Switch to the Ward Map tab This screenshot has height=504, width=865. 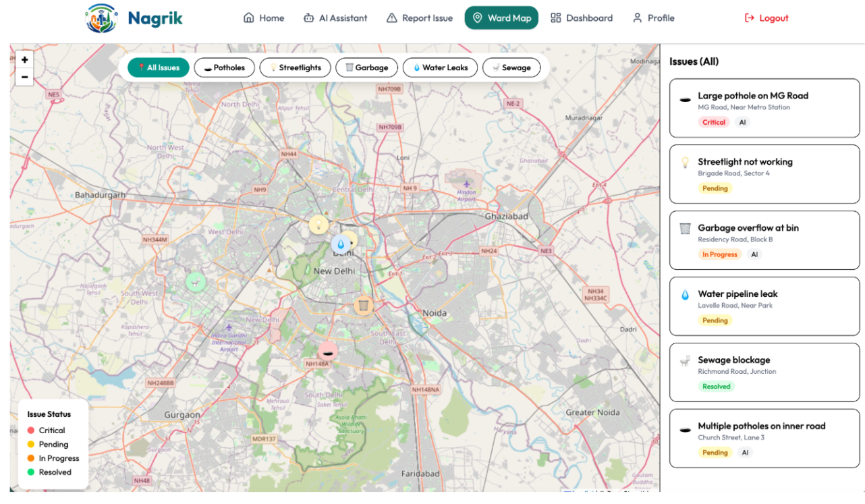501,18
